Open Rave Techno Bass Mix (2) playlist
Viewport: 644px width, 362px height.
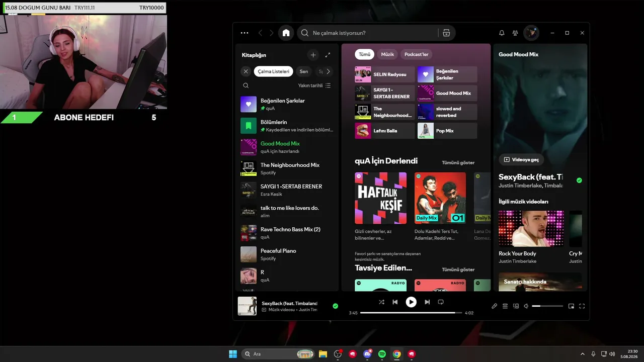[x=287, y=233]
